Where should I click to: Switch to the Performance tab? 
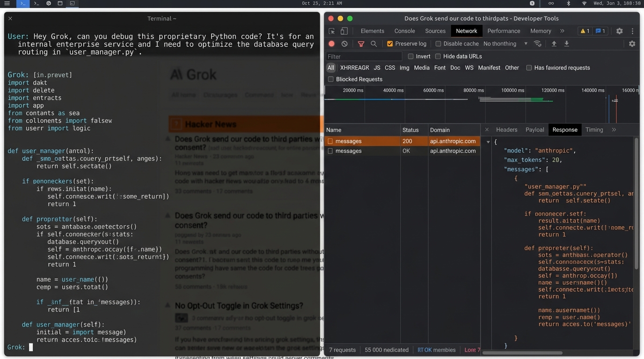tap(504, 31)
